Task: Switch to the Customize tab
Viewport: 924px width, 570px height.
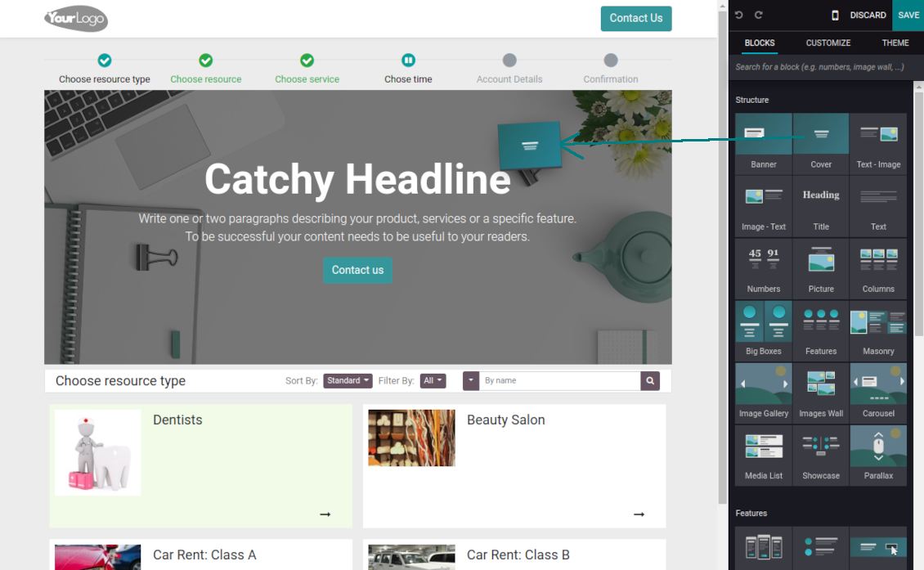Action: 828,43
